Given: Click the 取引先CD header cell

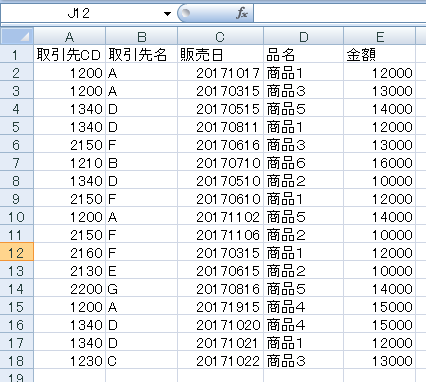Looking at the screenshot, I should pos(70,55).
